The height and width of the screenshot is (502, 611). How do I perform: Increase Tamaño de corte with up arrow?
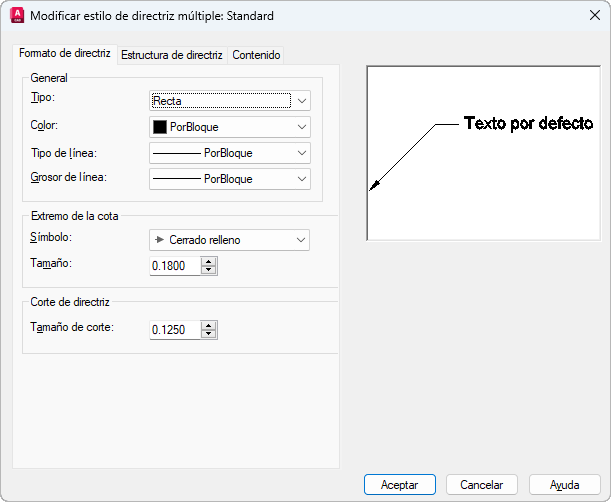209,325
